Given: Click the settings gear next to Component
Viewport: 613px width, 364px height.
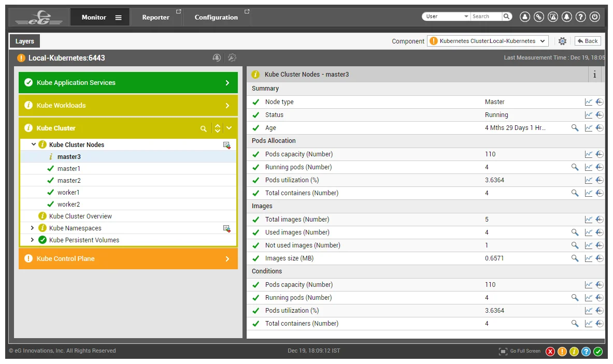Looking at the screenshot, I should [562, 41].
